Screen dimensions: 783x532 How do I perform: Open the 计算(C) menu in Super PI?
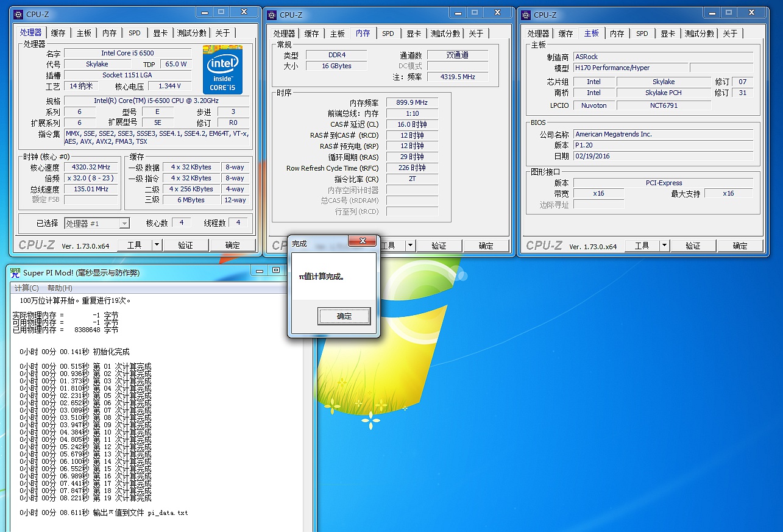point(27,288)
